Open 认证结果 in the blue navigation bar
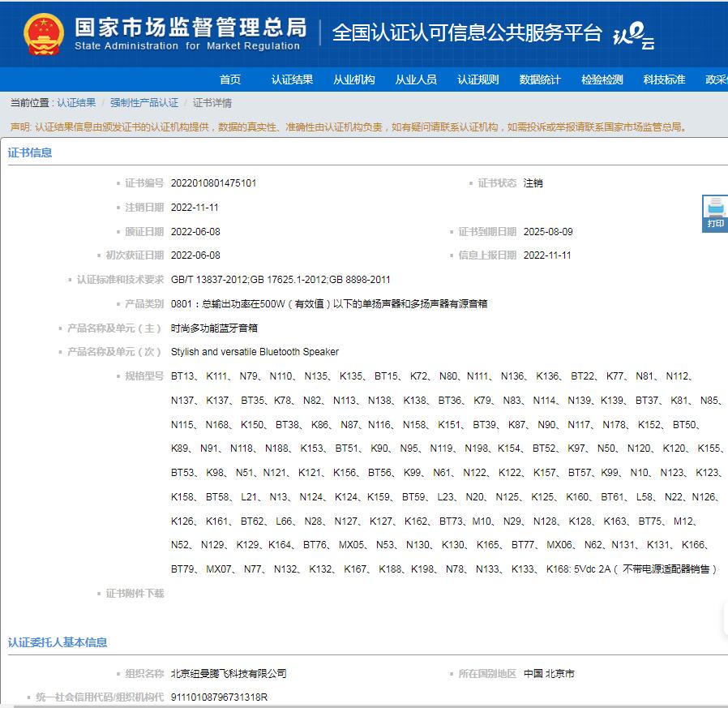This screenshot has width=728, height=708. click(x=292, y=79)
